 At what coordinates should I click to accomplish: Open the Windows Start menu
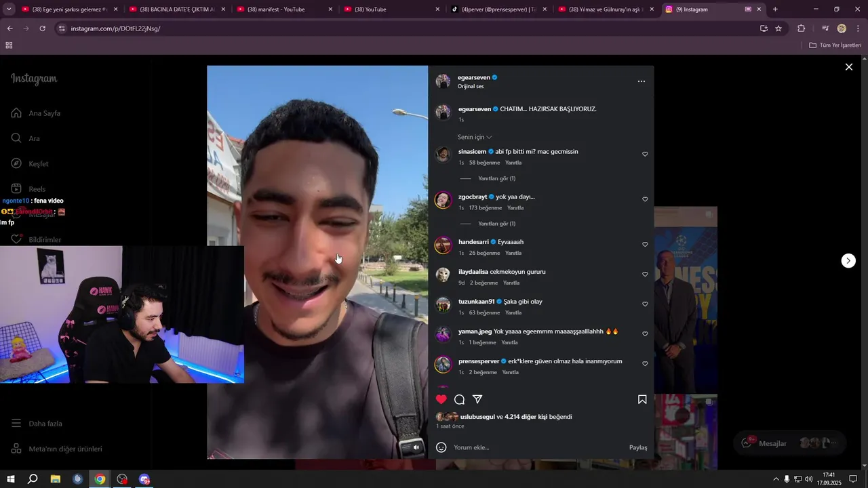pyautogui.click(x=10, y=479)
